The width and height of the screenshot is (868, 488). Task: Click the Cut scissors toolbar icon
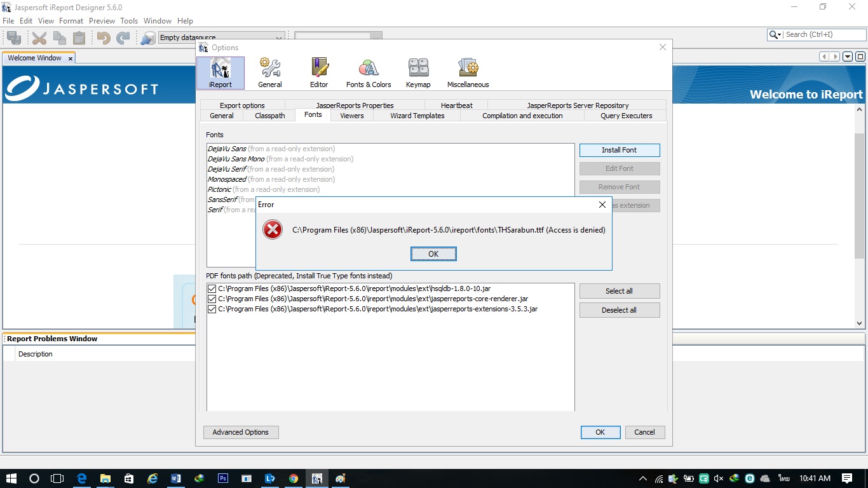point(39,38)
